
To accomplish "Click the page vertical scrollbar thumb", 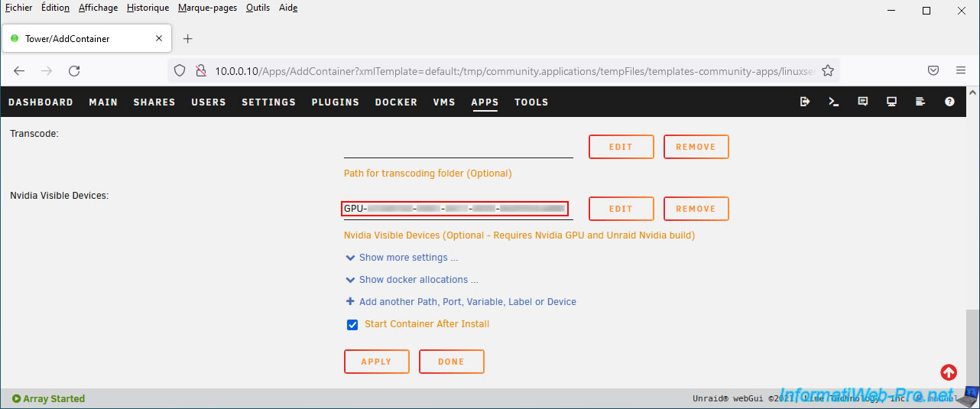I will 972,348.
